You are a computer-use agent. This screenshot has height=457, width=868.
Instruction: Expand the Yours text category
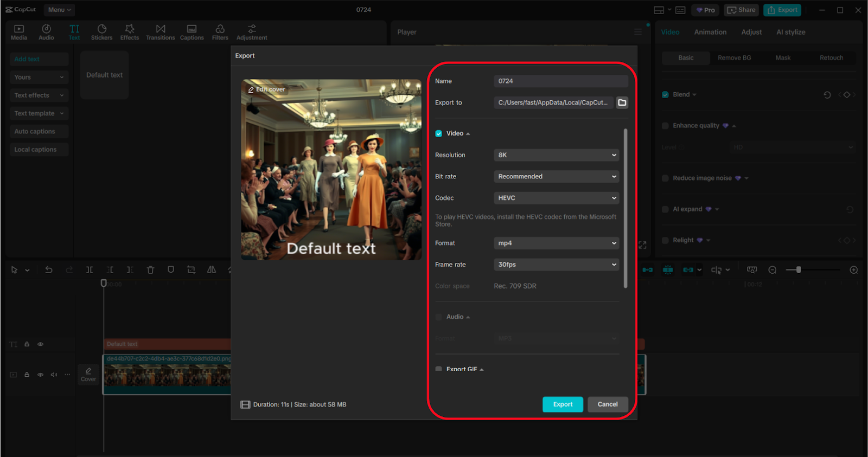coord(39,78)
